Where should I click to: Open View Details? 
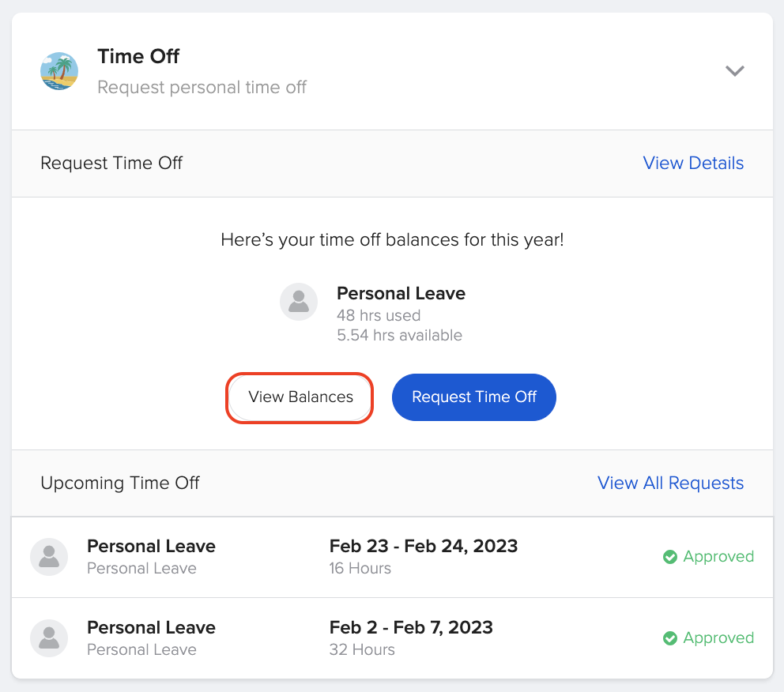[693, 163]
